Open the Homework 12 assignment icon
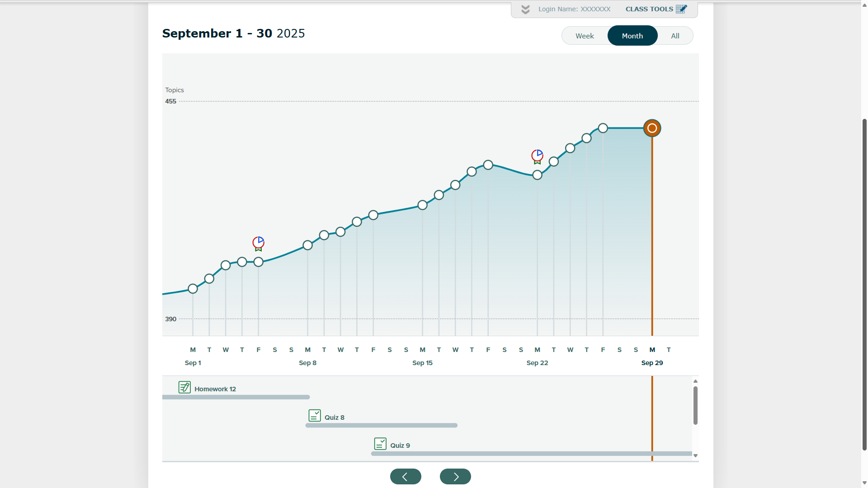 point(184,387)
